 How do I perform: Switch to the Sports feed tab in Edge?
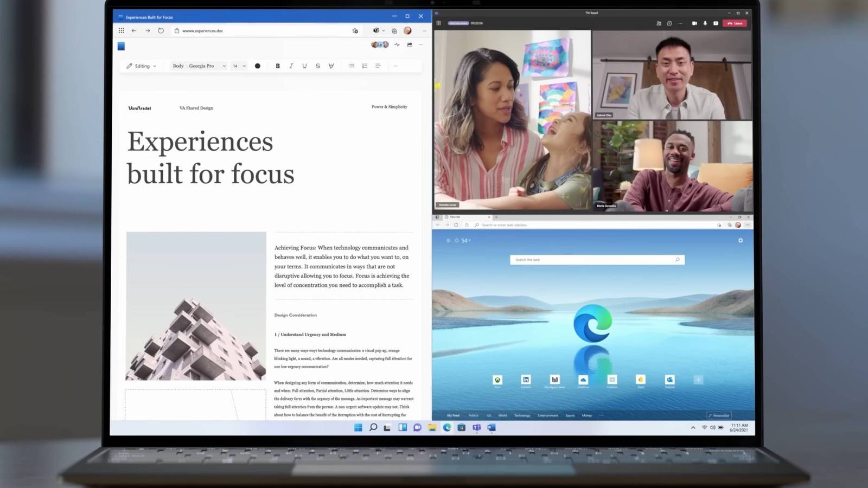tap(570, 415)
